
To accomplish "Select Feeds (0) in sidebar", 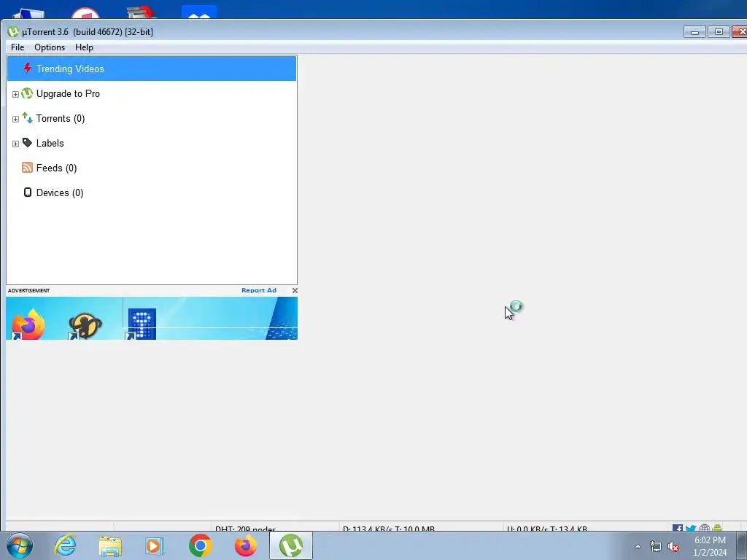I will (x=56, y=168).
